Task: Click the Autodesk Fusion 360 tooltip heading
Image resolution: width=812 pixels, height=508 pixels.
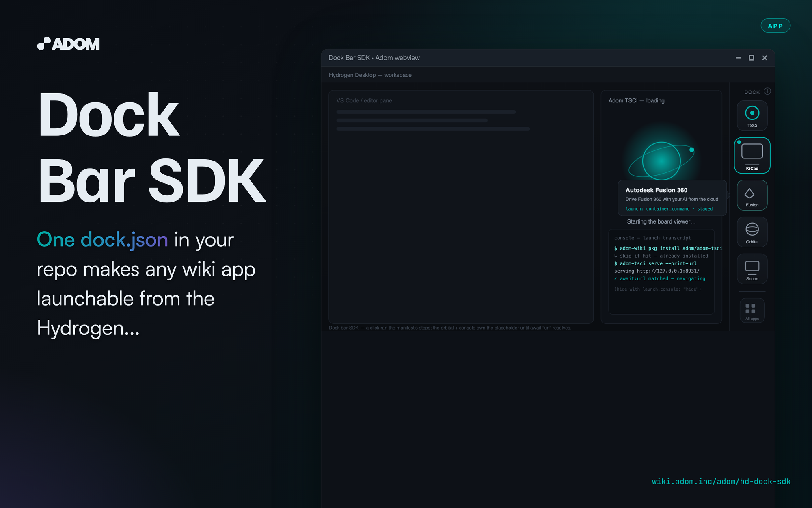Action: (656, 190)
